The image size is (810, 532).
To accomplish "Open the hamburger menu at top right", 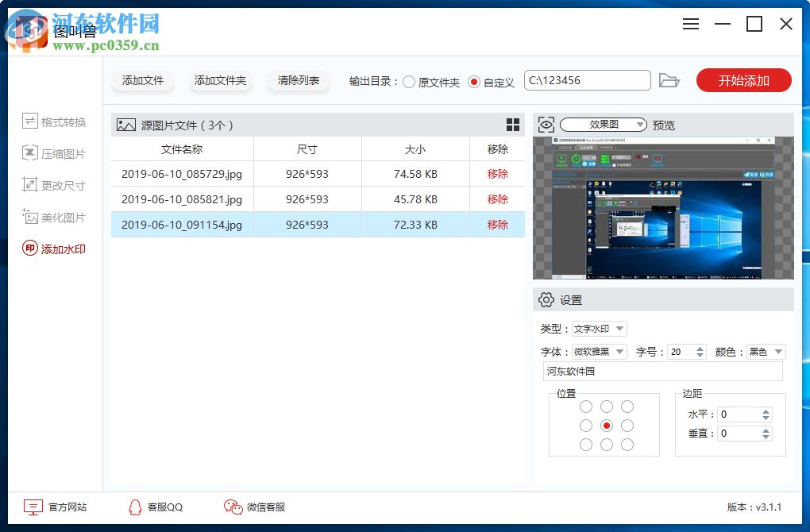I will tap(690, 24).
